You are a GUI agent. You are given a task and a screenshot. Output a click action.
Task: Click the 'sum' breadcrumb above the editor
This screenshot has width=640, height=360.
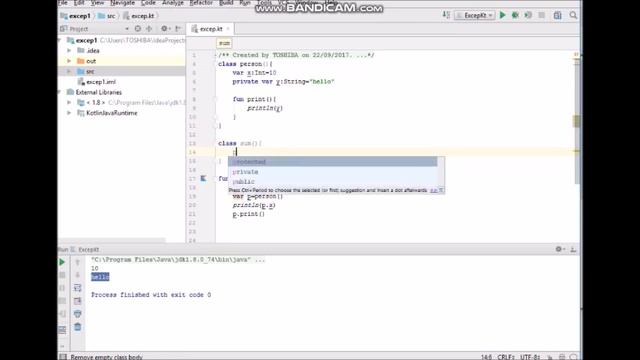pos(224,43)
